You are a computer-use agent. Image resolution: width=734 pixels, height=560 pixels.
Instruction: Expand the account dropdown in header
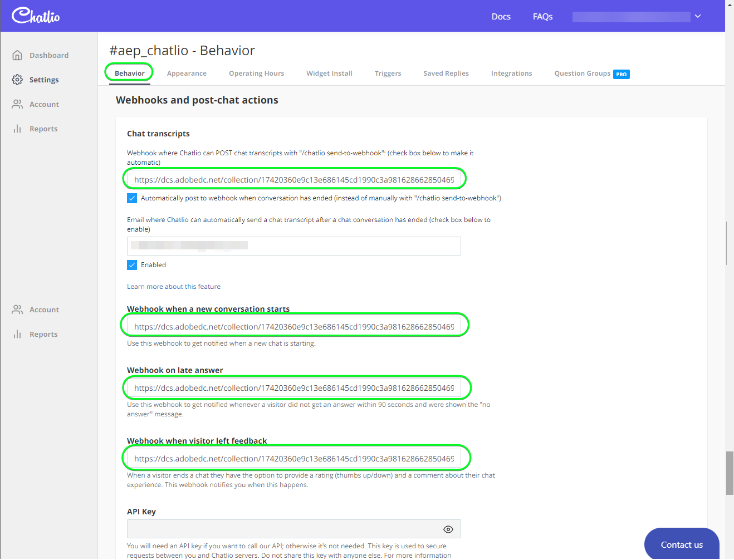pos(698,16)
